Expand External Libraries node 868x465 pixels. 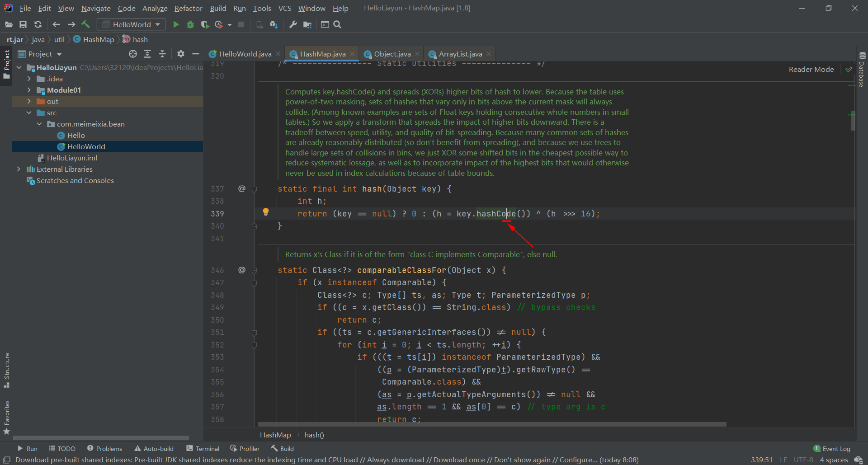(x=19, y=169)
